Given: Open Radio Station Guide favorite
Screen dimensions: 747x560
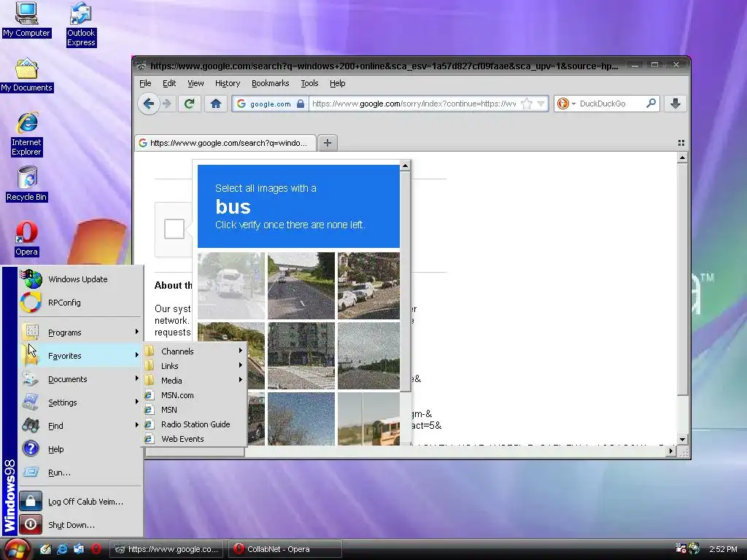Looking at the screenshot, I should [194, 424].
